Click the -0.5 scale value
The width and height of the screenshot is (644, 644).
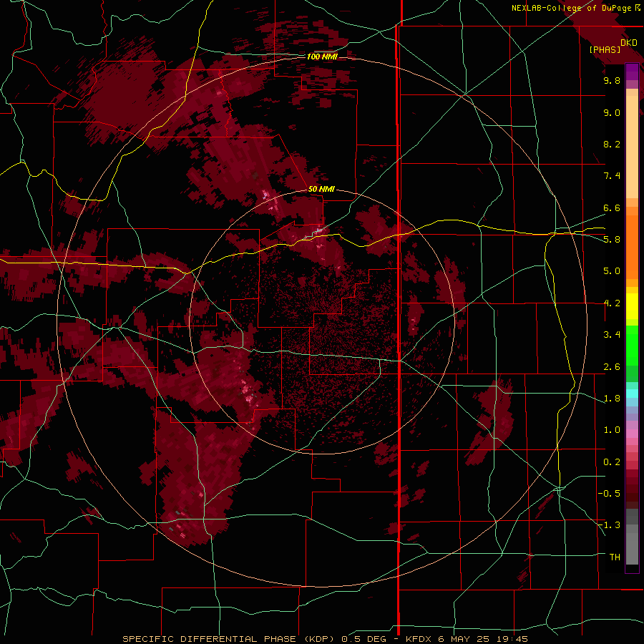(609, 494)
